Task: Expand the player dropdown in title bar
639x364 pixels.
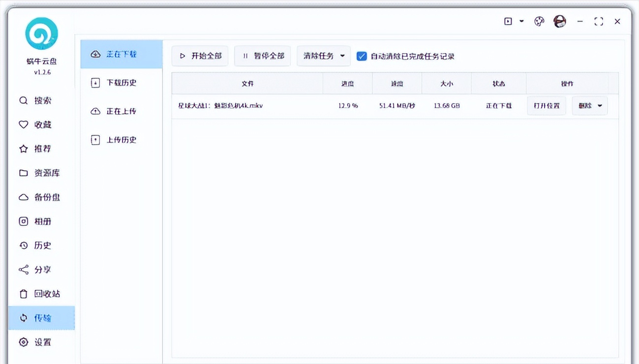Action: coord(521,22)
